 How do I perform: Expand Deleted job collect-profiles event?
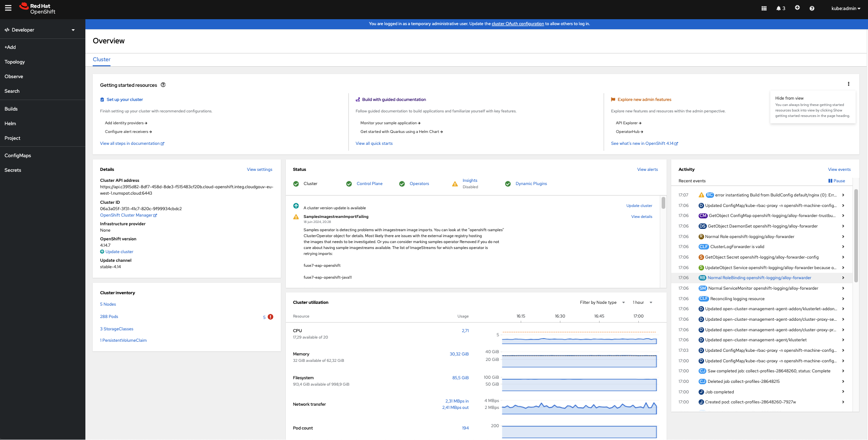[x=843, y=382]
